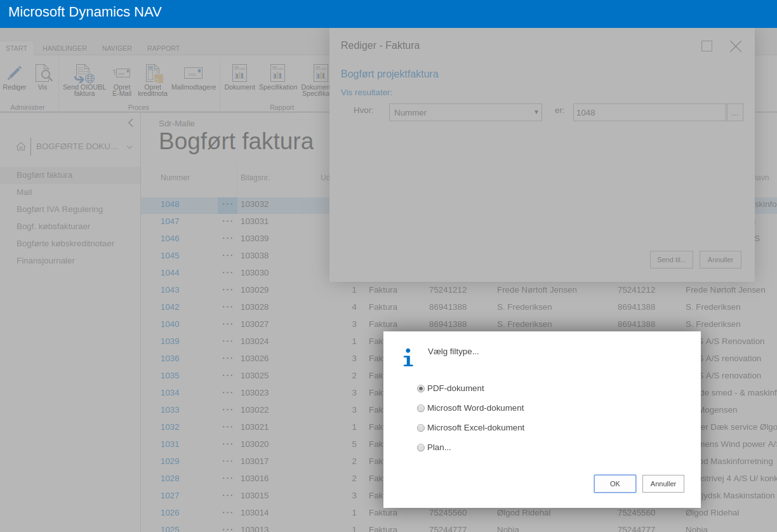
Task: Click the Vis magnifier document icon
Action: (x=43, y=73)
